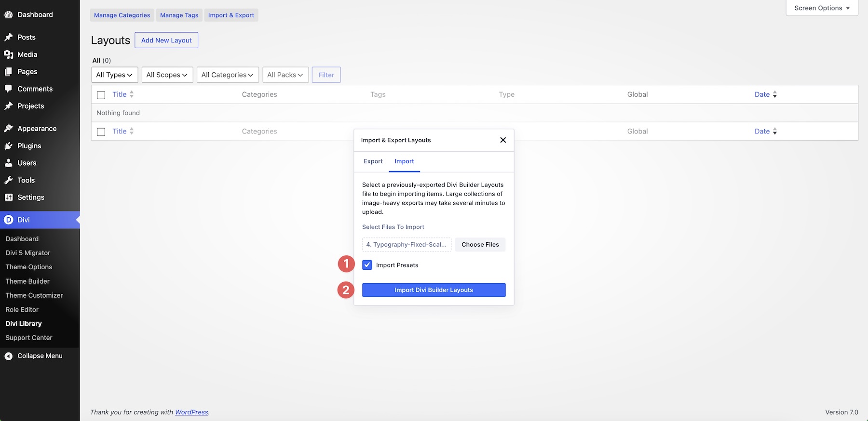
Task: Close the Import & Export Layouts dialog
Action: point(503,140)
